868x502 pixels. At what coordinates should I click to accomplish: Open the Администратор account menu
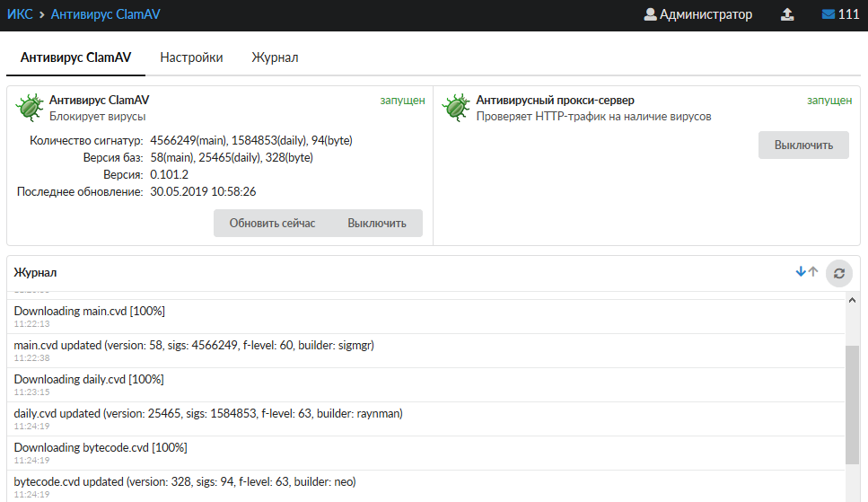pyautogui.click(x=706, y=14)
